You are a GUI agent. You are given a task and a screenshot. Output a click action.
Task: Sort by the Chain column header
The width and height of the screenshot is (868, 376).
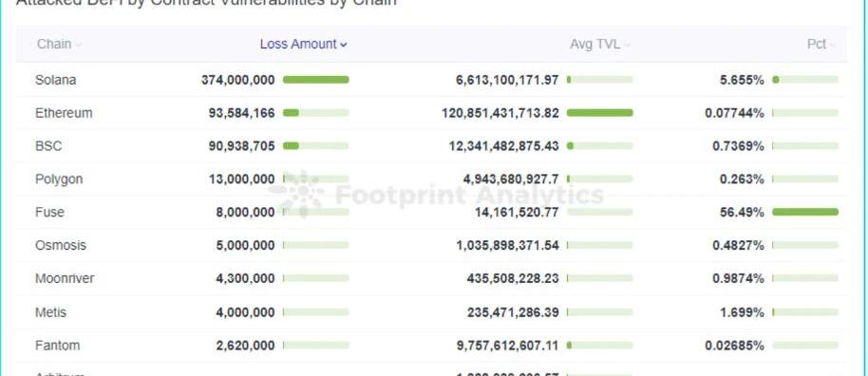tap(54, 45)
